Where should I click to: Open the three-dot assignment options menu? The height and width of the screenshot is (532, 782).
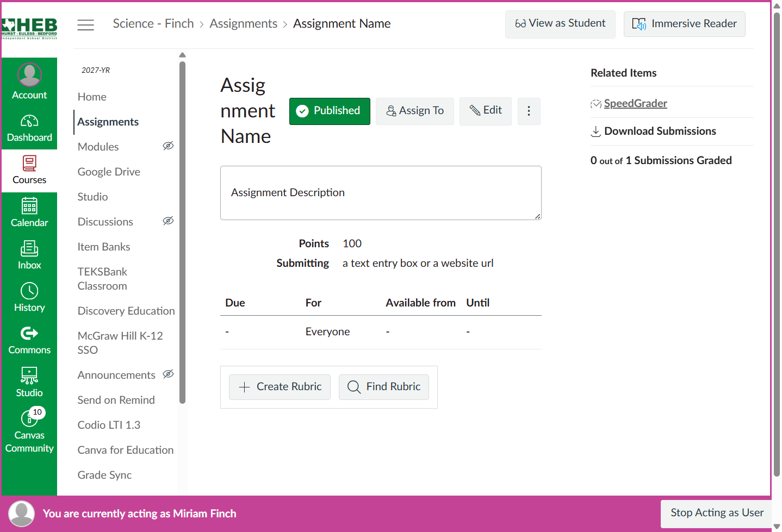pos(529,111)
